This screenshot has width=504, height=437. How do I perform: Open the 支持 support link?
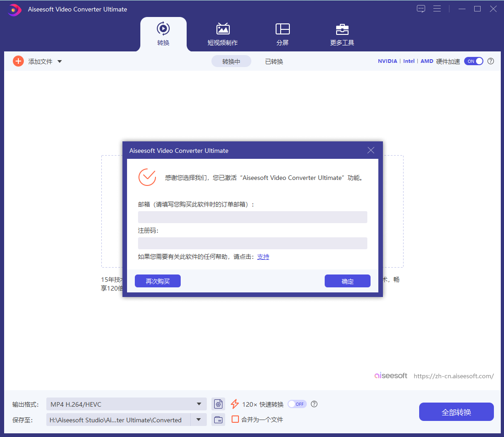coord(263,257)
